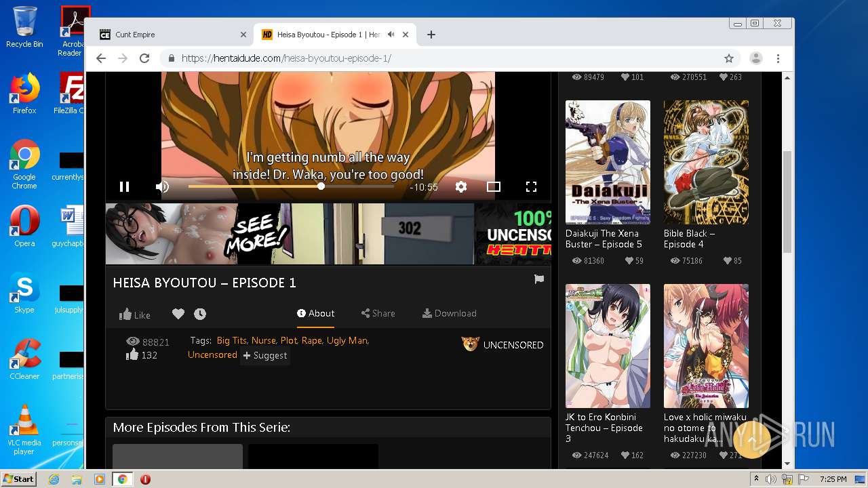Click the orange scroll-to-top button
This screenshot has height=488, width=868.
point(751,439)
